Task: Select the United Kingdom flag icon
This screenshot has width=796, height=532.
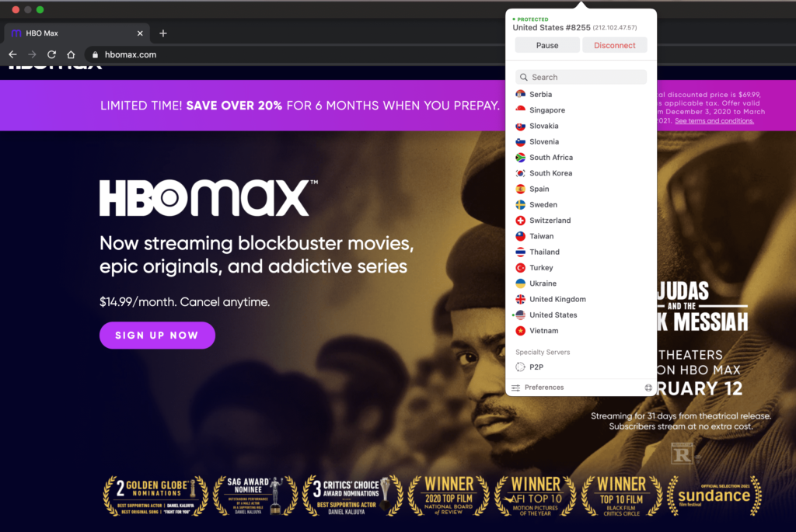Action: coord(520,299)
